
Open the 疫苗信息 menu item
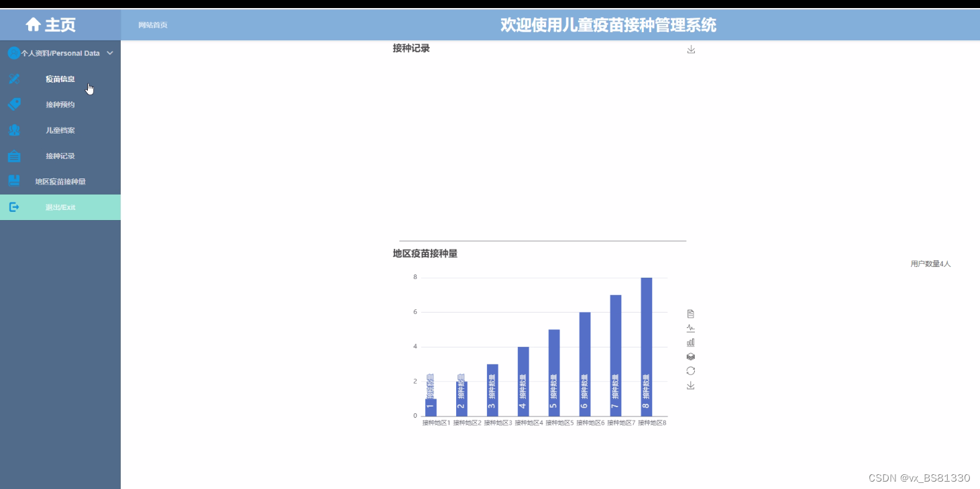[x=60, y=79]
